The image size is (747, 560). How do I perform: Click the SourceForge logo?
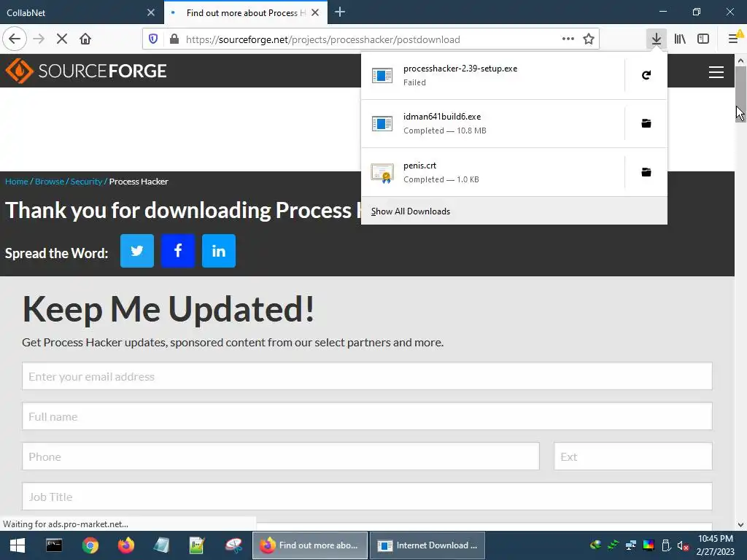[x=86, y=71]
